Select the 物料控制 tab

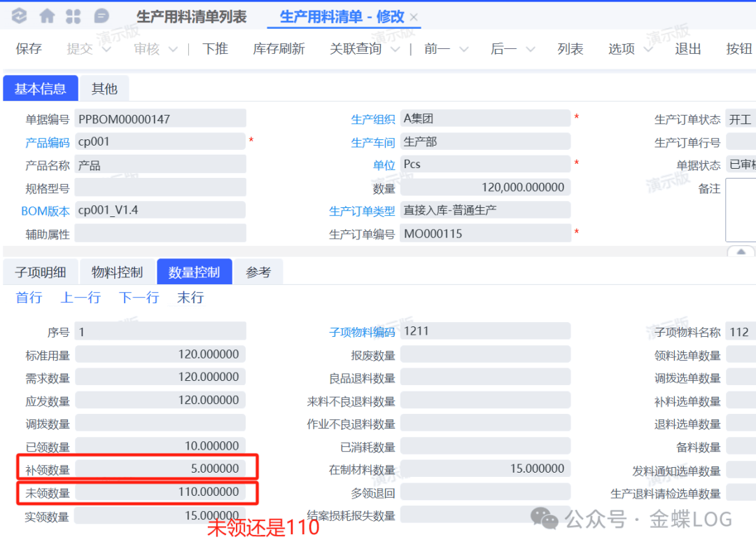coord(117,272)
